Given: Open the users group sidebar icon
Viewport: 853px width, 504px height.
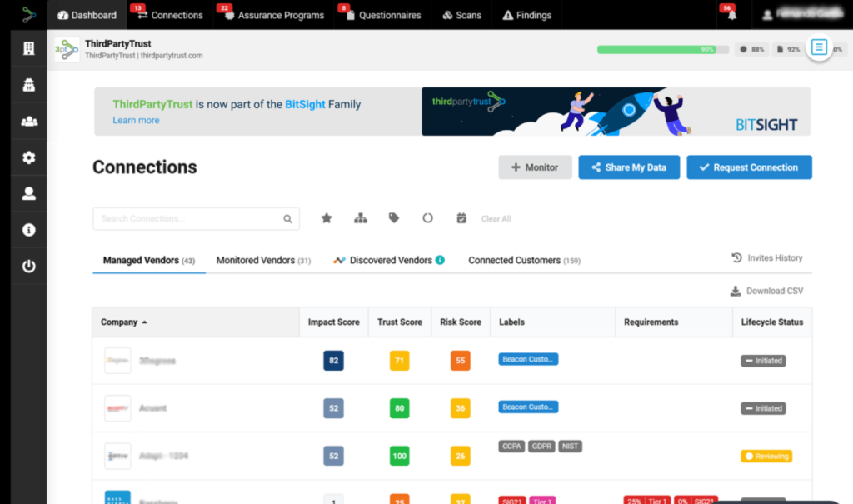Looking at the screenshot, I should tap(29, 122).
